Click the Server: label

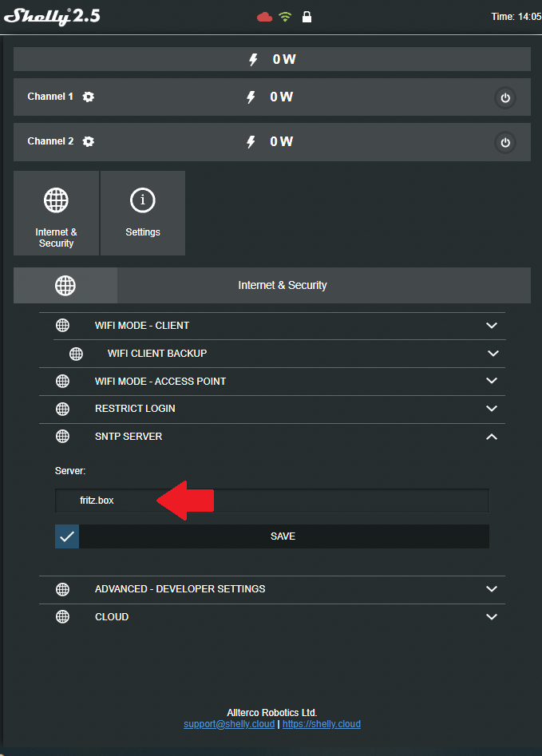(70, 471)
